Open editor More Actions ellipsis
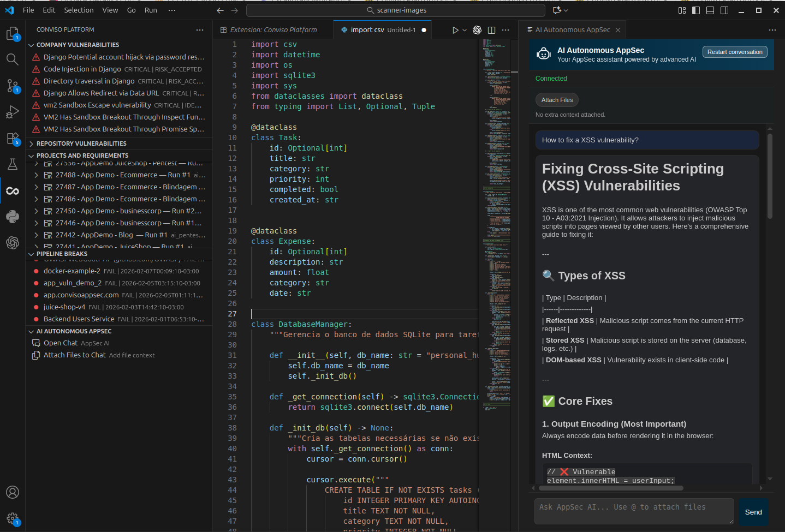The image size is (785, 532). (506, 30)
